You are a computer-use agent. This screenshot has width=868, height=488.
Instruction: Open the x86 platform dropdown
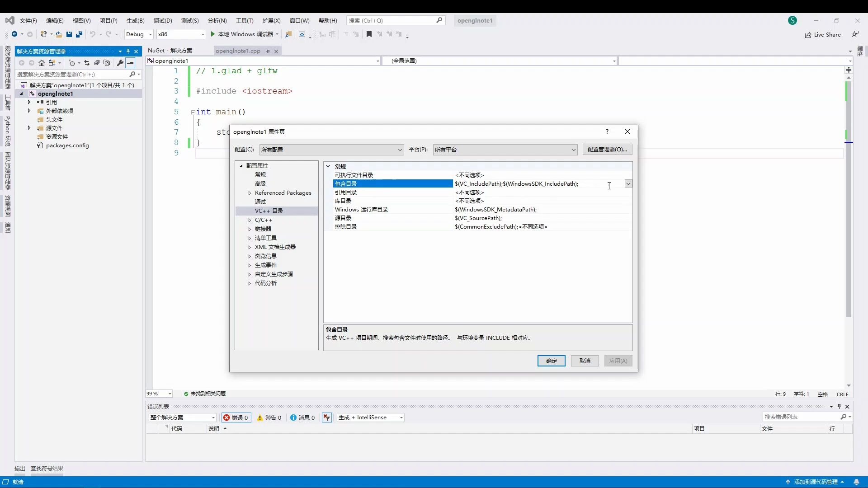pos(181,34)
